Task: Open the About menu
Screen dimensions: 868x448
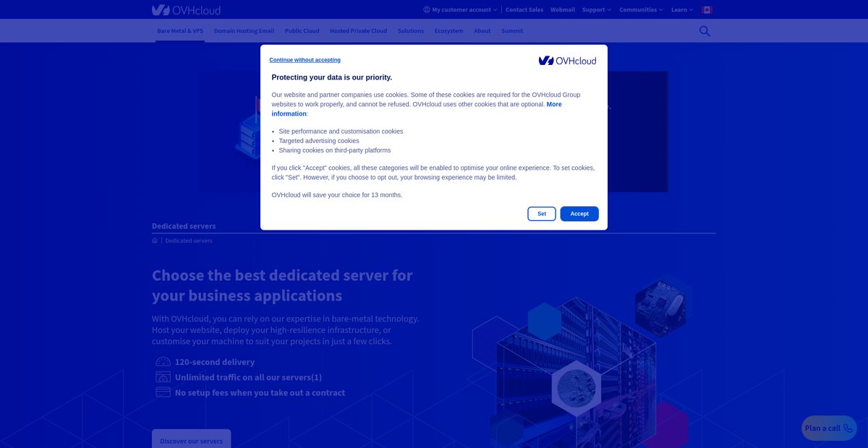Action: (482, 31)
